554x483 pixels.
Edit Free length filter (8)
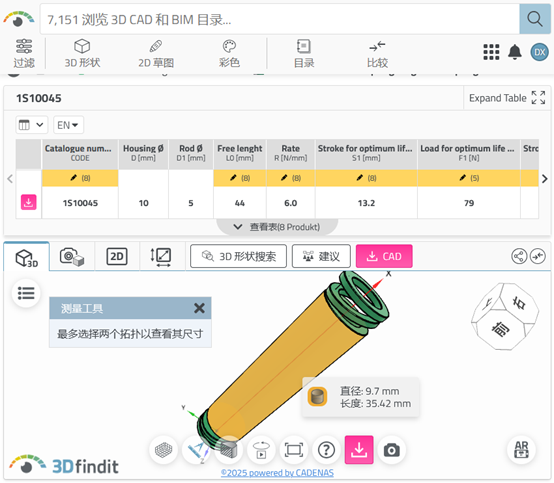pyautogui.click(x=240, y=178)
